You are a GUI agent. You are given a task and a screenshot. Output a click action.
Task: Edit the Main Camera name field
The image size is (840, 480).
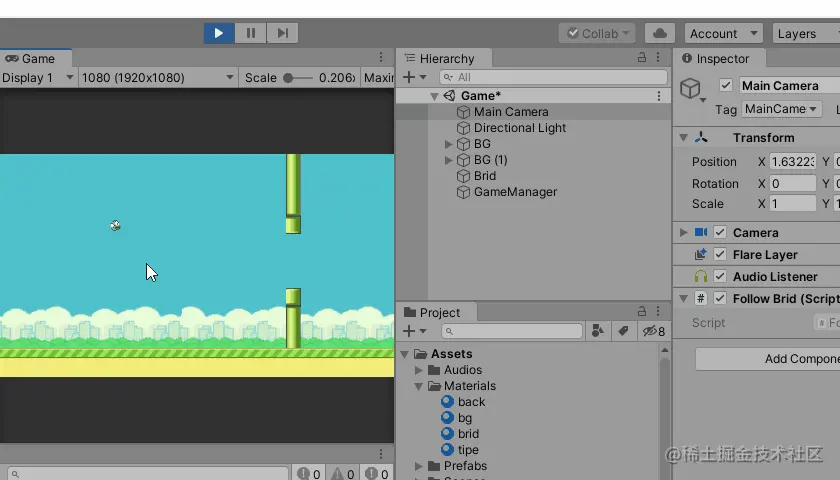(790, 85)
